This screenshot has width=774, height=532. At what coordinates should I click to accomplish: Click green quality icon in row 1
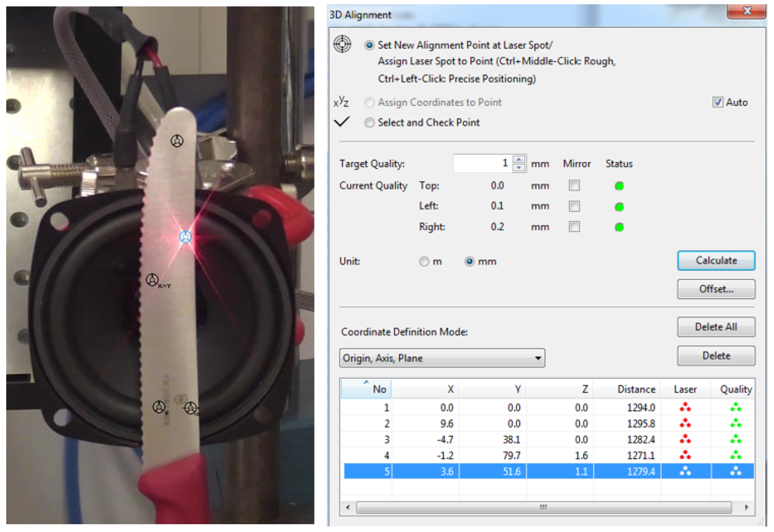(735, 407)
